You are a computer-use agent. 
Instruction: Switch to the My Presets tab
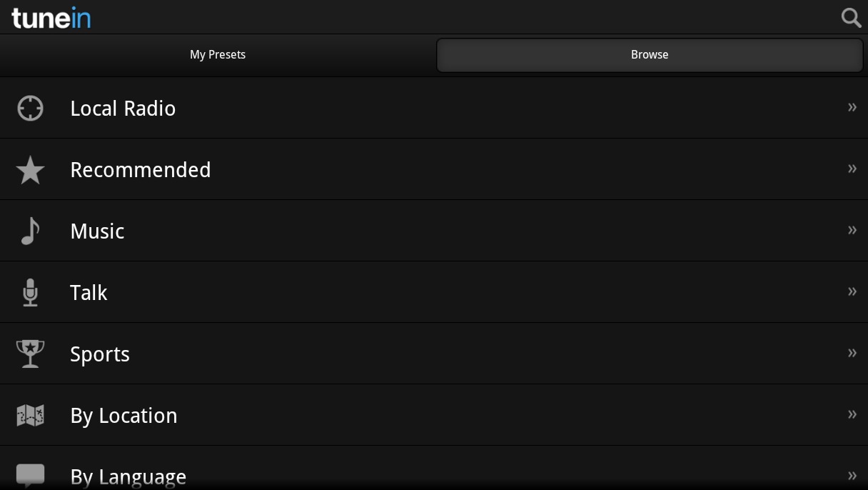[x=218, y=55]
